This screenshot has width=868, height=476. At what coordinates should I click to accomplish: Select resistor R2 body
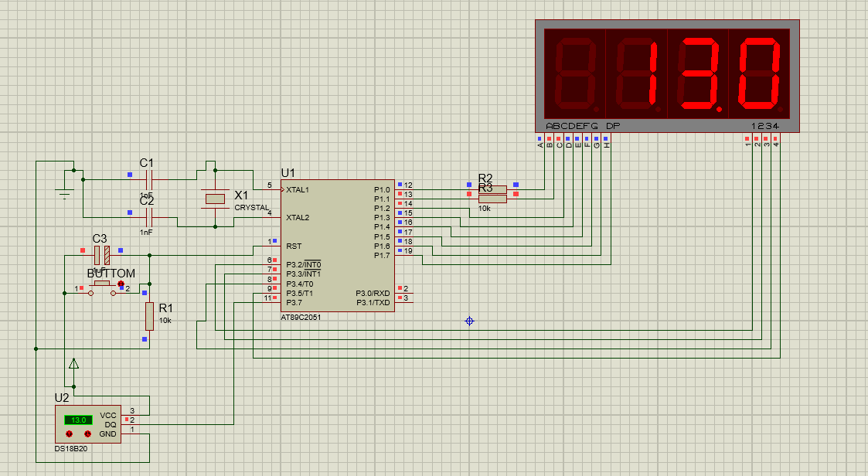click(492, 190)
